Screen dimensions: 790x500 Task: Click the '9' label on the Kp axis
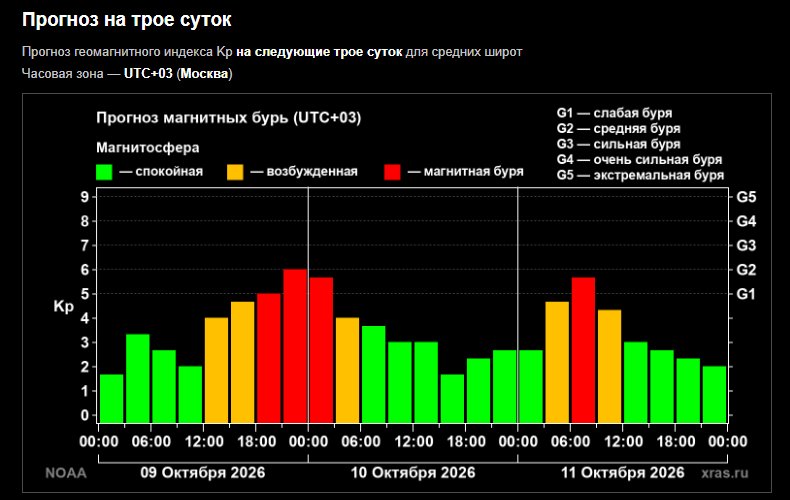[x=84, y=197]
